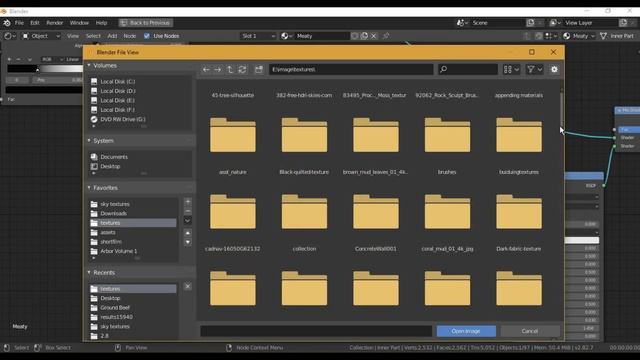Screen dimensions: 640x360
Task: Click the file name input field
Action: (x=316, y=331)
